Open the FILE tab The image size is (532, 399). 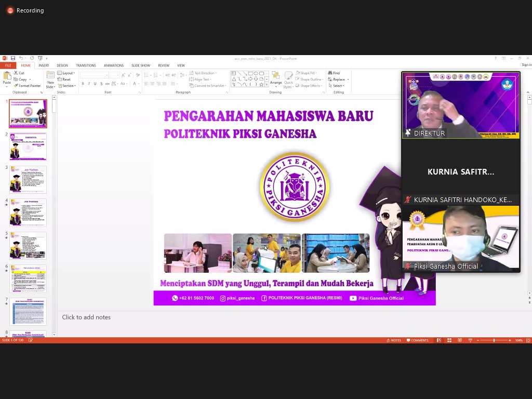8,65
